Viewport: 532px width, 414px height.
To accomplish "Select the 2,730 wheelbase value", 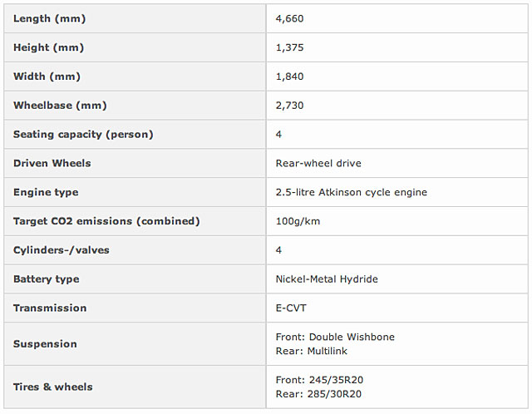I will click(290, 106).
